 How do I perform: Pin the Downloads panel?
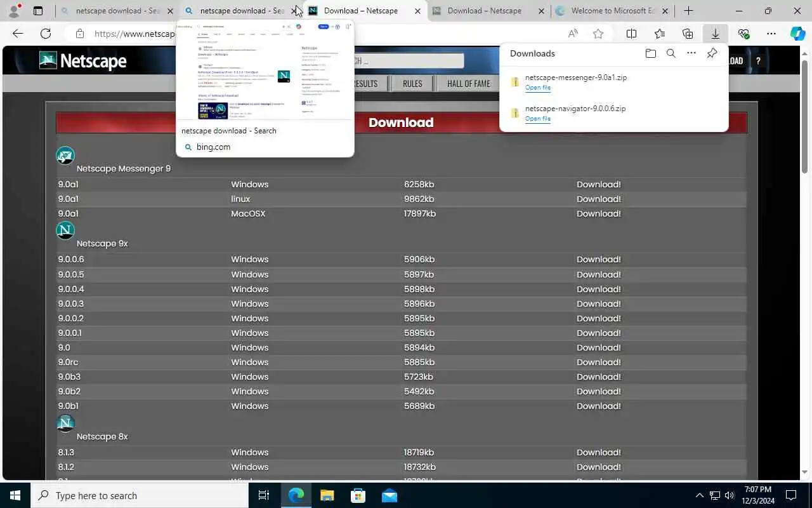click(x=712, y=53)
